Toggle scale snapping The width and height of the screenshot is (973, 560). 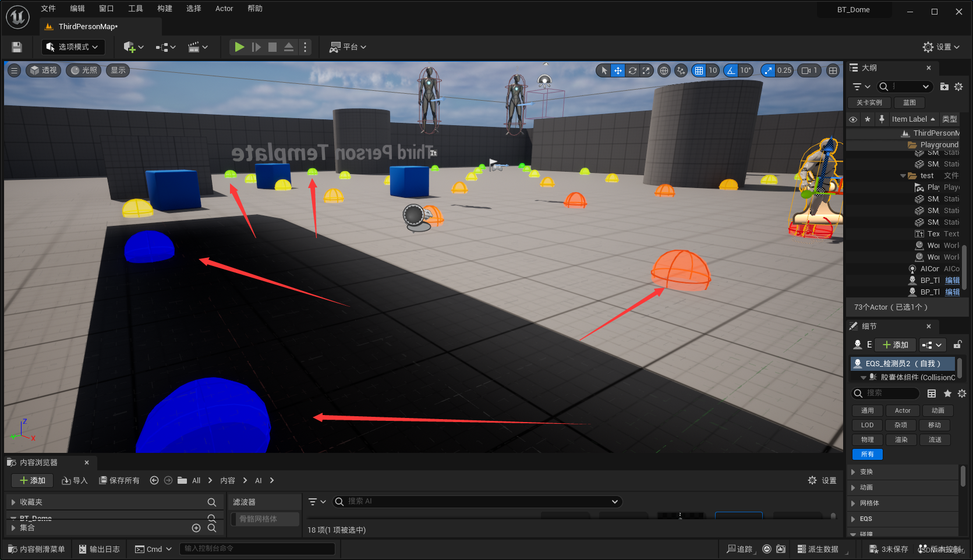pos(768,70)
